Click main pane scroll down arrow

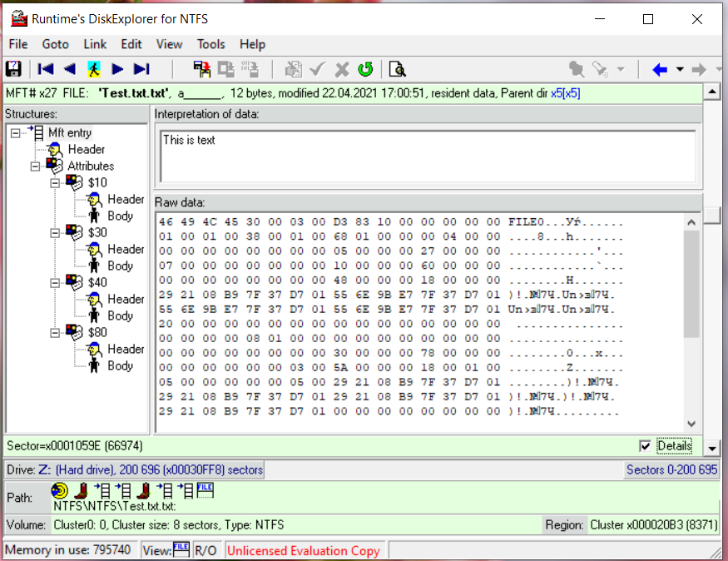coord(711,449)
